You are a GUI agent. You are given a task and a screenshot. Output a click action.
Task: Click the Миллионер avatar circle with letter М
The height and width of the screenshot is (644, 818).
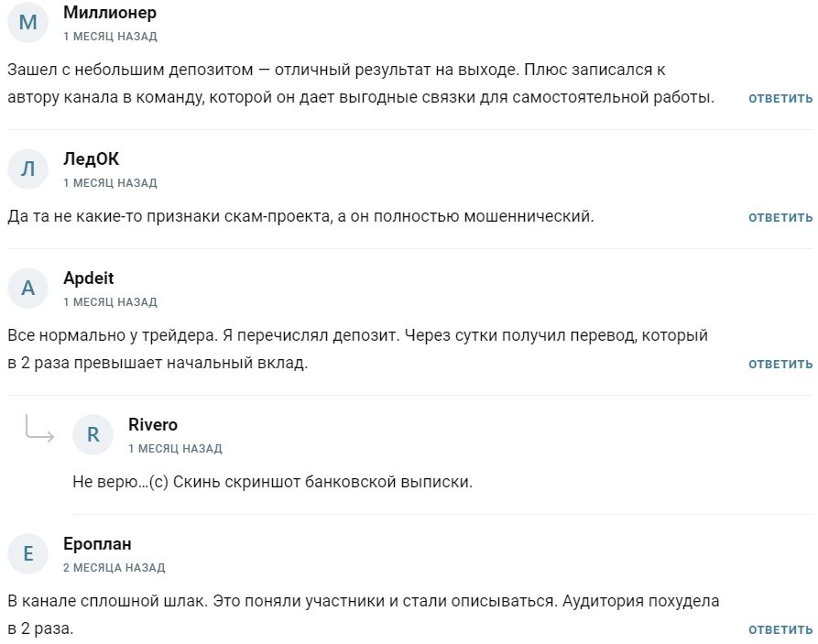[x=28, y=23]
